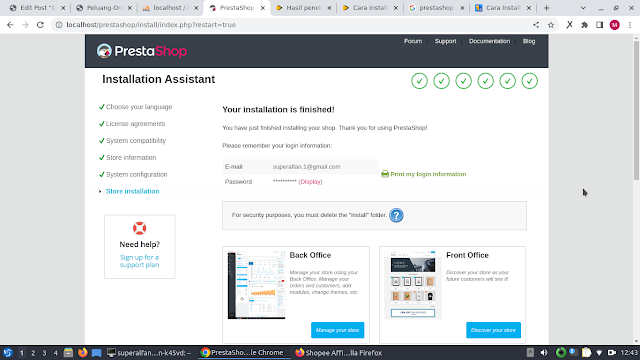Open the Support link in the header
640x360 pixels.
coord(445,41)
